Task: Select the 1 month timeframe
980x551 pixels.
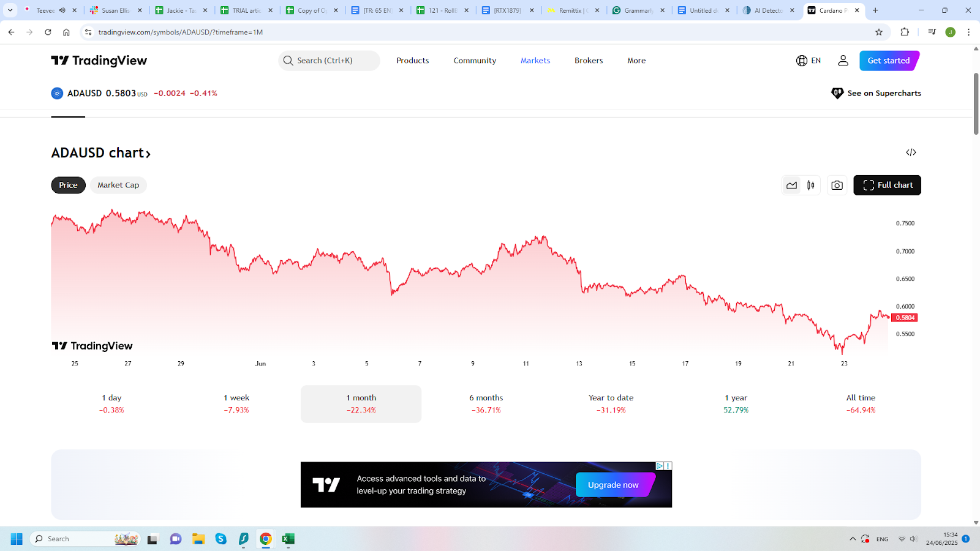Action: (x=361, y=404)
